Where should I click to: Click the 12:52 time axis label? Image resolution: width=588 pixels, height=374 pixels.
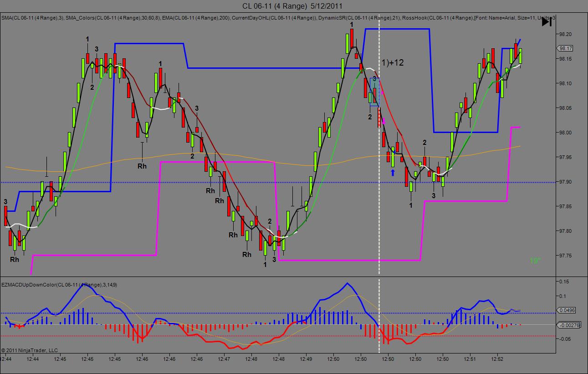[497, 359]
